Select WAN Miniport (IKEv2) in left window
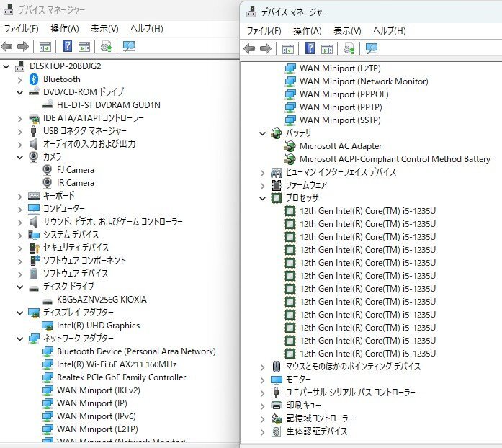The image size is (502, 448). (x=98, y=390)
